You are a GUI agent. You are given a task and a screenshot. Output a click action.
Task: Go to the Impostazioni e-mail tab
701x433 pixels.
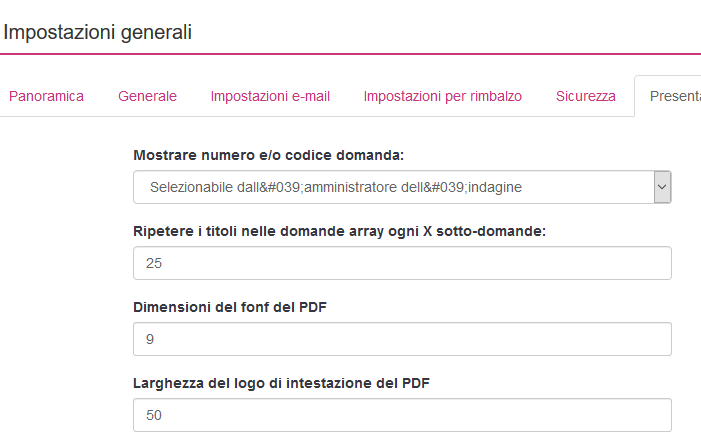[x=270, y=96]
